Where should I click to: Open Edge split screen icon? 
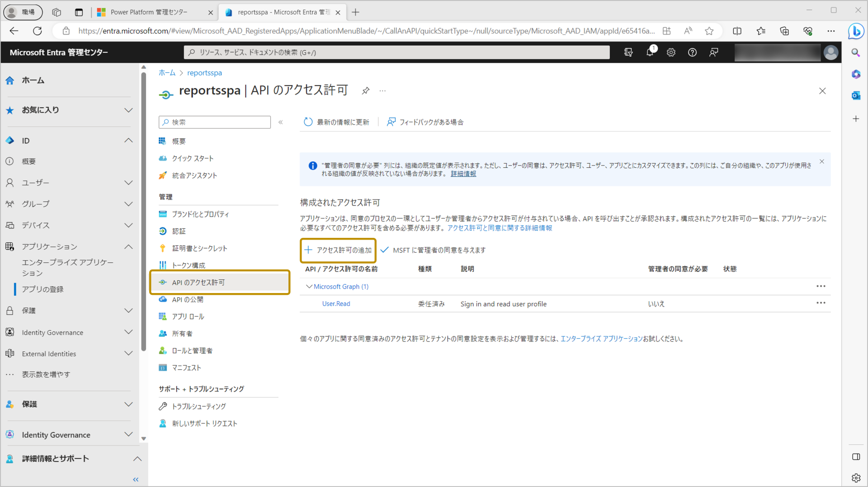(737, 31)
